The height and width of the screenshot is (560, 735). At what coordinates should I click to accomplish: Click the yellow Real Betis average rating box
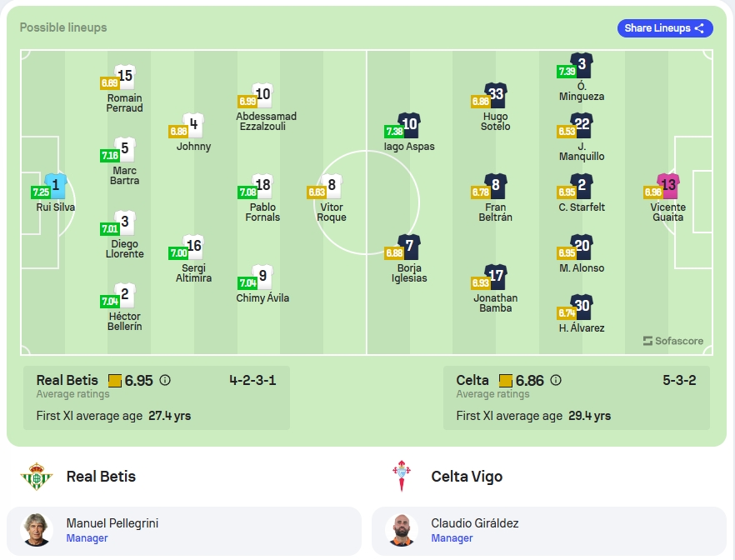(115, 381)
